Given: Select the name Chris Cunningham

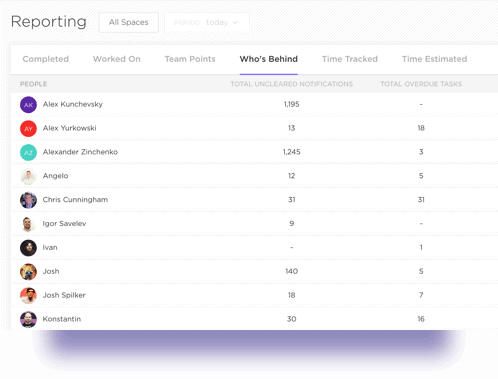Looking at the screenshot, I should 75,200.
